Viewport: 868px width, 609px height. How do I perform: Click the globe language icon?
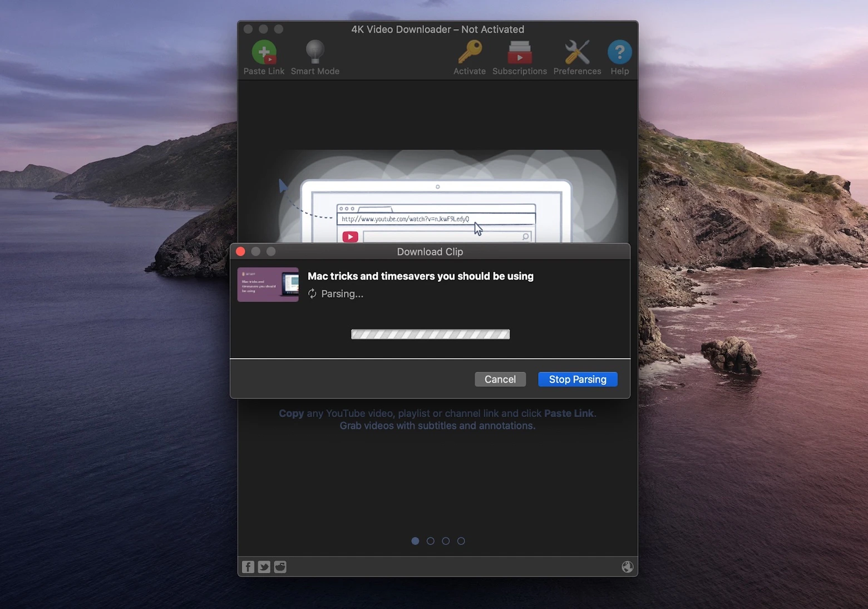627,567
